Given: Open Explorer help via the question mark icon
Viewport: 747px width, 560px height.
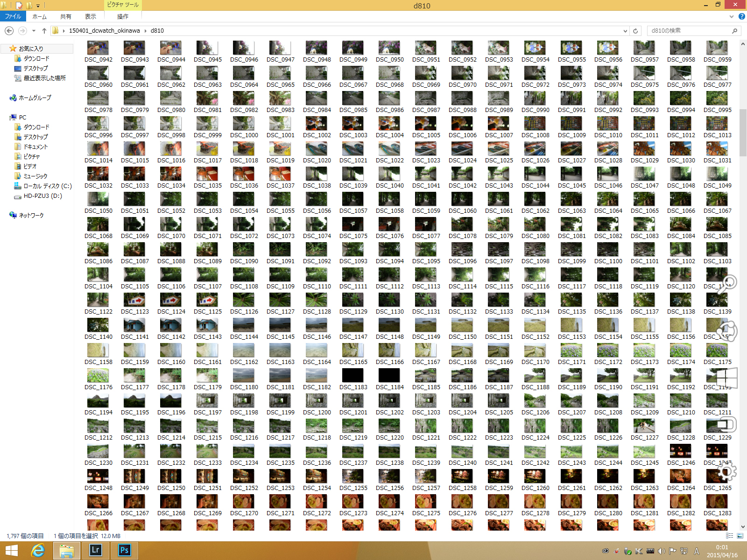Looking at the screenshot, I should (x=742, y=16).
